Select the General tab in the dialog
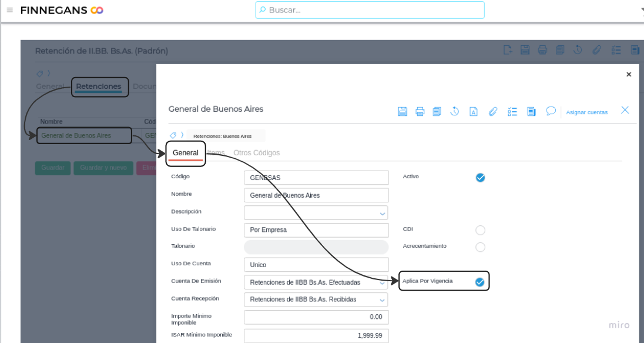Image resolution: width=644 pixels, height=343 pixels. point(186,153)
